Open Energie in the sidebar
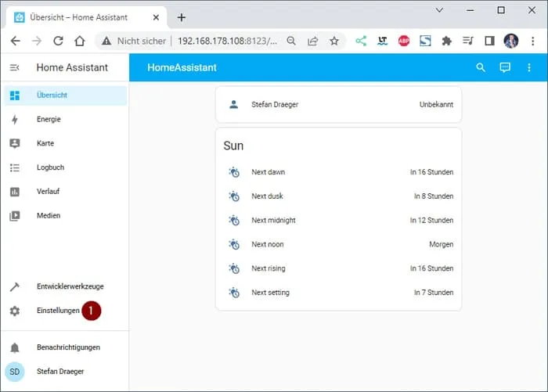This screenshot has width=548, height=392. click(48, 120)
